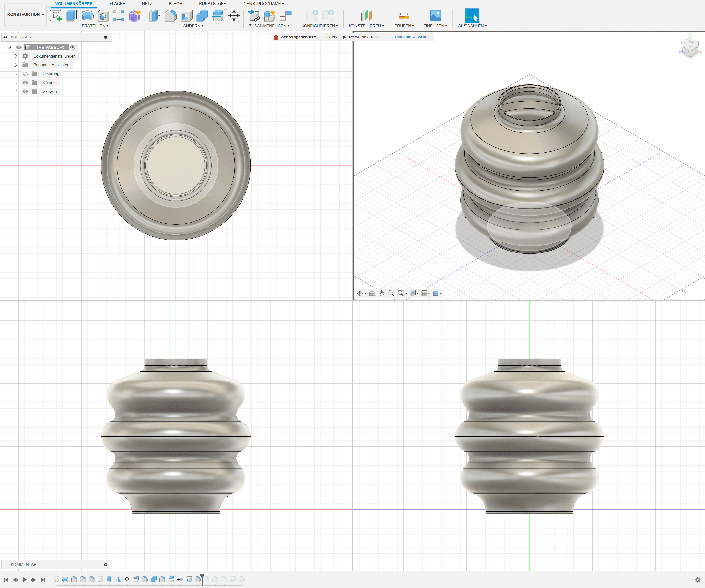Choose the Revolve tool icon
The height and width of the screenshot is (588, 705).
[x=88, y=15]
